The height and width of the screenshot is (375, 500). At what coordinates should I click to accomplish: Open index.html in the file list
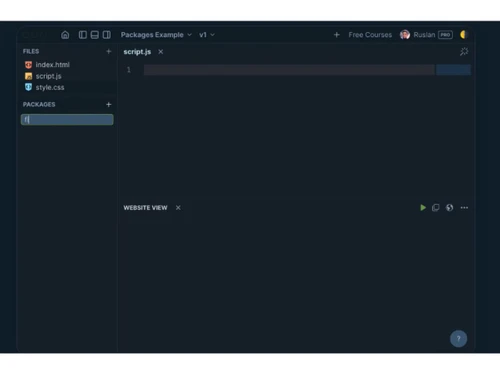(x=52, y=65)
